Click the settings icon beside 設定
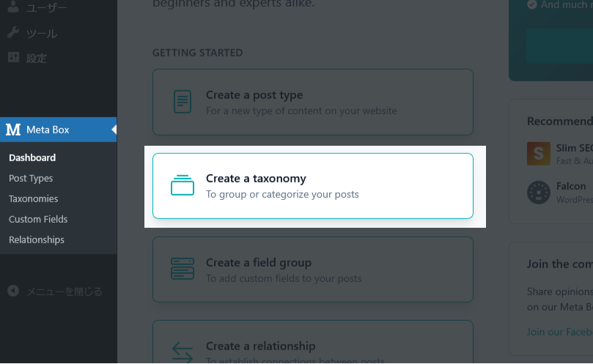This screenshot has height=364, width=593. coord(12,57)
